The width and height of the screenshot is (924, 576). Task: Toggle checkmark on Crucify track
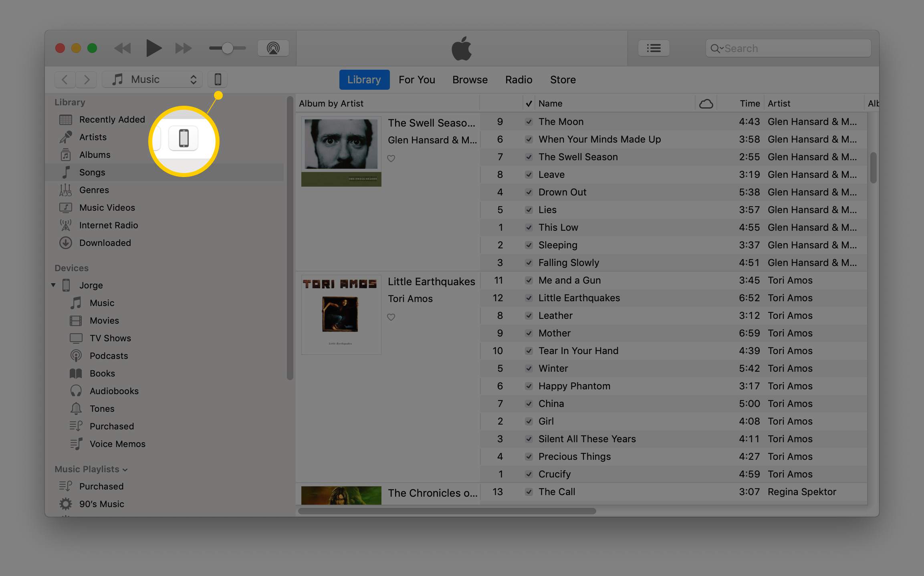(x=527, y=474)
